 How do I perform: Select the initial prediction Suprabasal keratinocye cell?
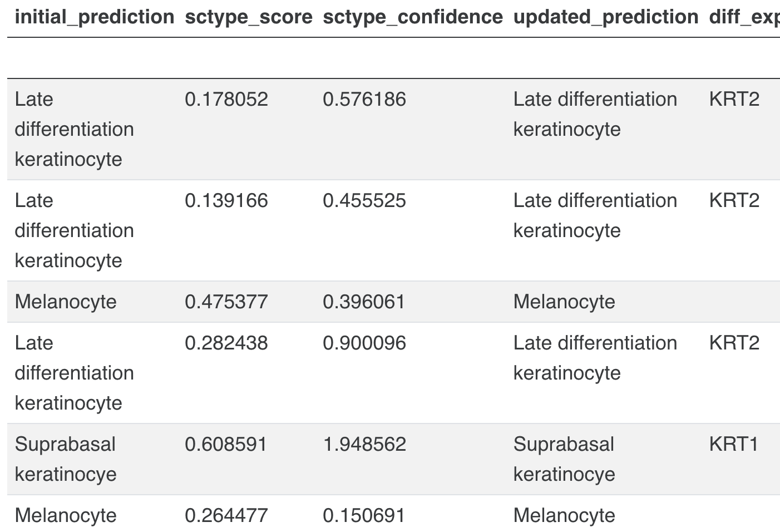point(66,459)
